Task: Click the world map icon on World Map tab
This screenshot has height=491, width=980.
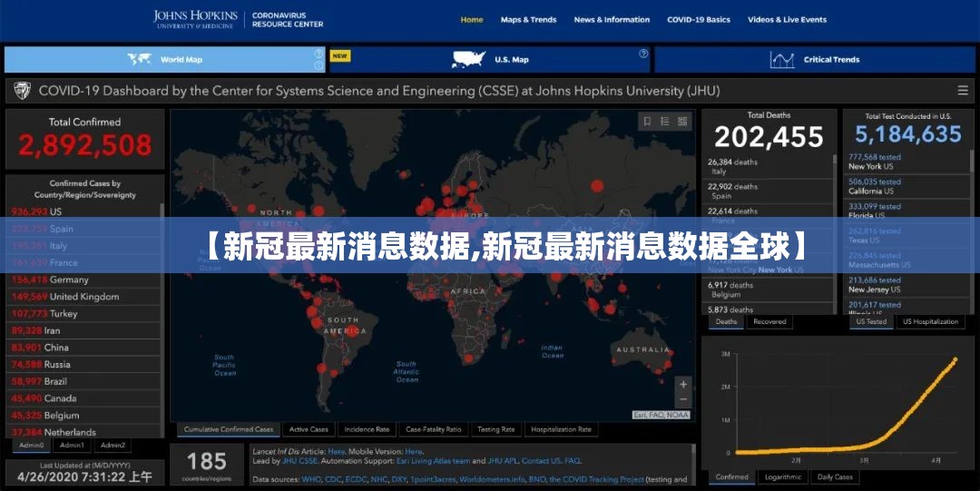Action: click(140, 59)
